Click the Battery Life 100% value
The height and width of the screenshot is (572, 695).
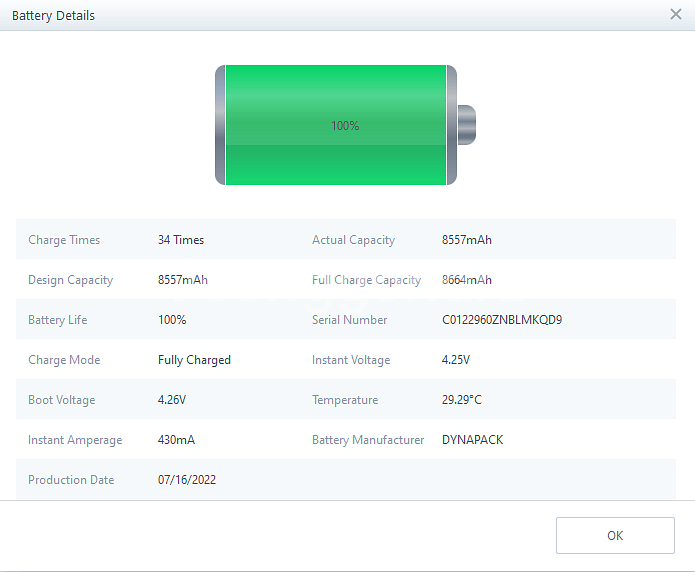pos(172,320)
